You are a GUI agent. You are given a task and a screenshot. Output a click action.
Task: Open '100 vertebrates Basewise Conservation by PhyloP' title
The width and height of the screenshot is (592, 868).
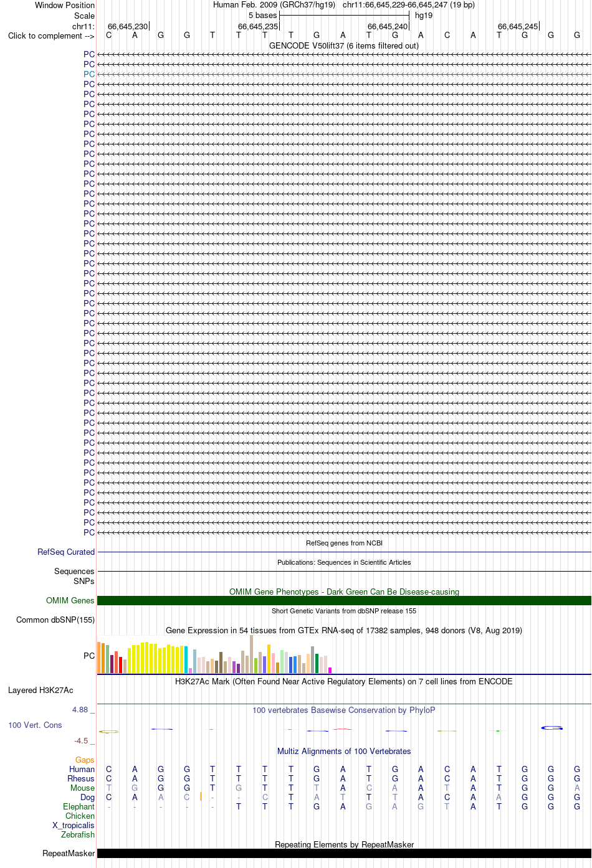coord(344,710)
